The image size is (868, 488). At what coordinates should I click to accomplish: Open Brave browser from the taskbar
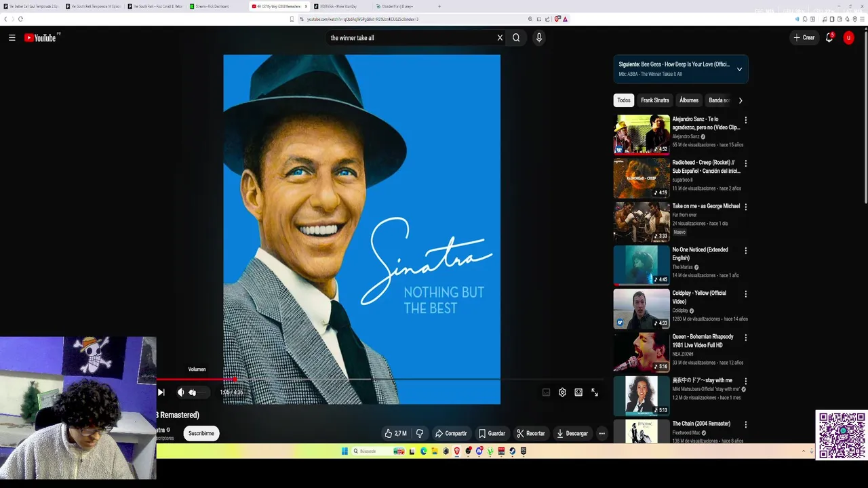[x=456, y=451]
